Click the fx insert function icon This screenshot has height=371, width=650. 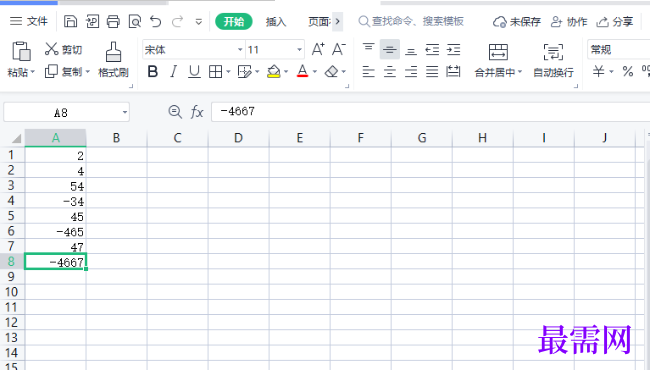197,112
